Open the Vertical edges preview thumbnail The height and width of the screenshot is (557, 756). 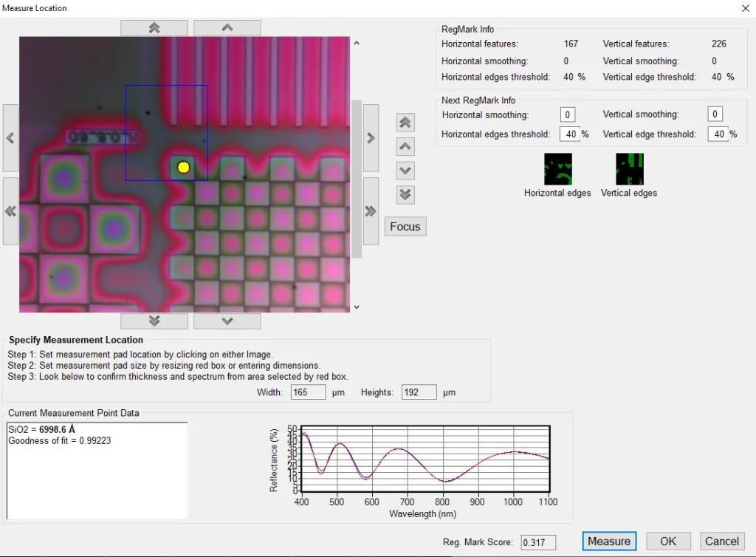(629, 168)
